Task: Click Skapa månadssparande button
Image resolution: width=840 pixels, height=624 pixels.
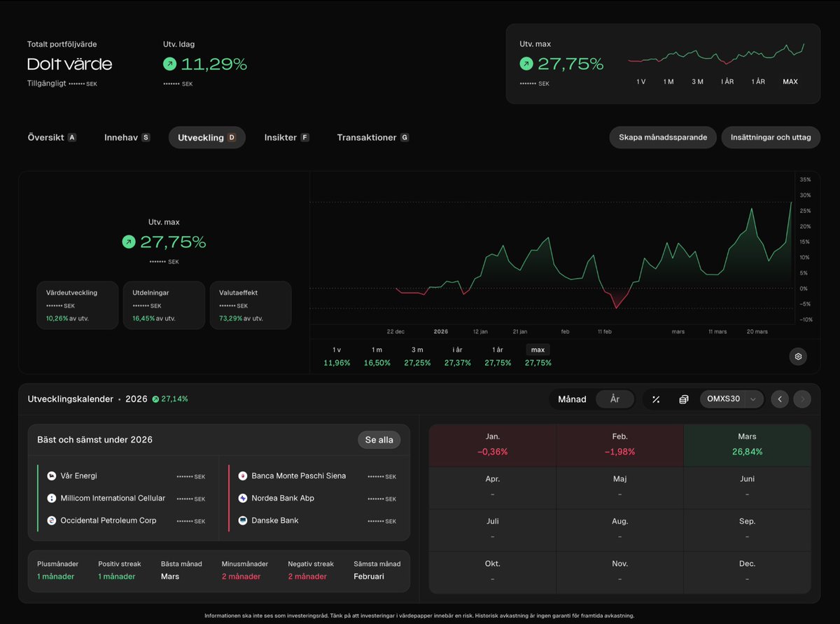Action: (663, 137)
